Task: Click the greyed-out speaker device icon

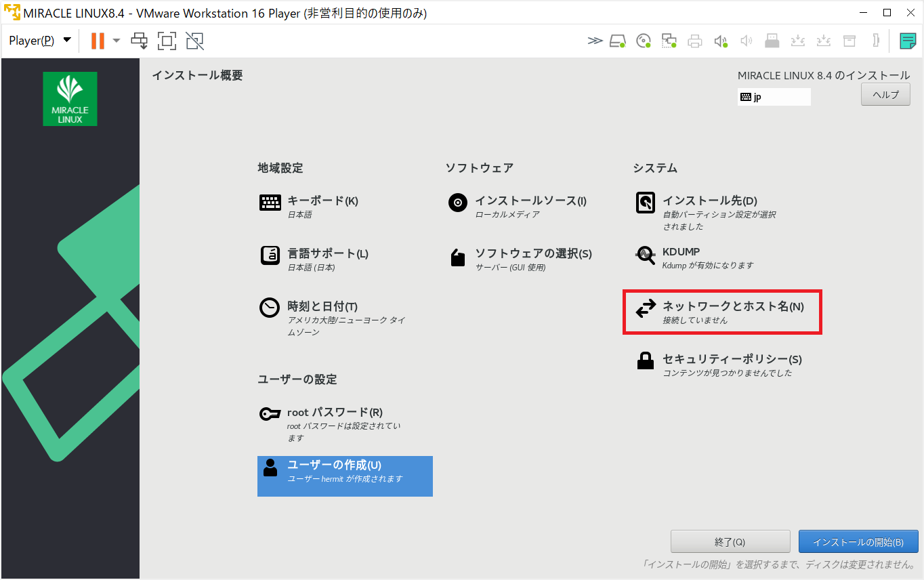Action: pos(747,41)
